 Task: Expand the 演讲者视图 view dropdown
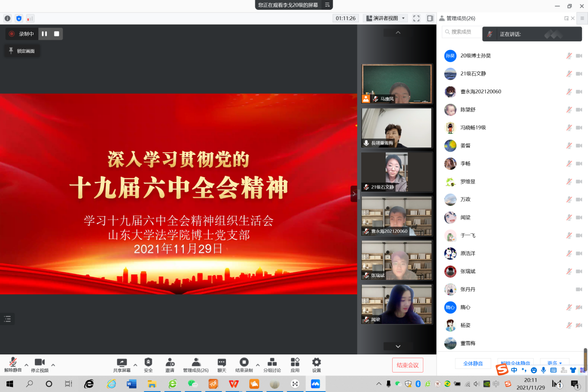(403, 19)
